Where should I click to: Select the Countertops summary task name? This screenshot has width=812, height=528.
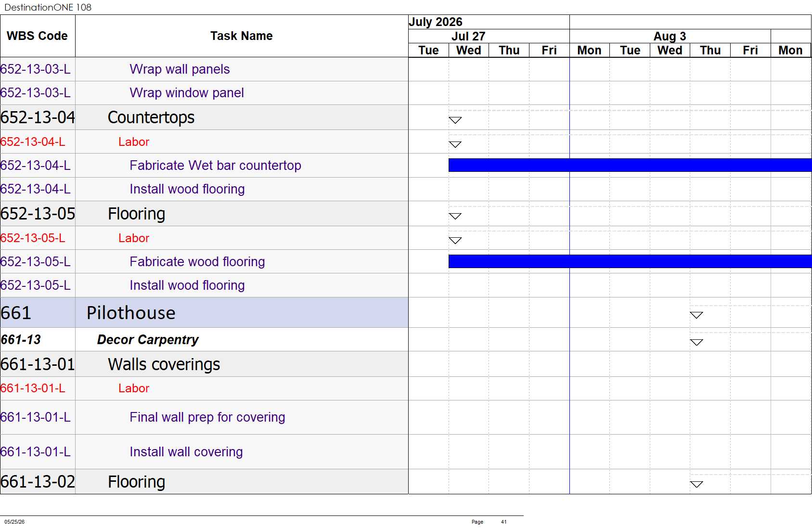point(151,117)
